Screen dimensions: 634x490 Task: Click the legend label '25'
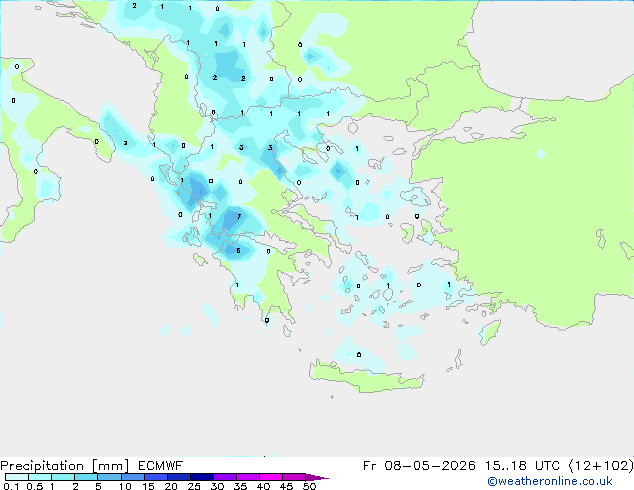tap(194, 486)
